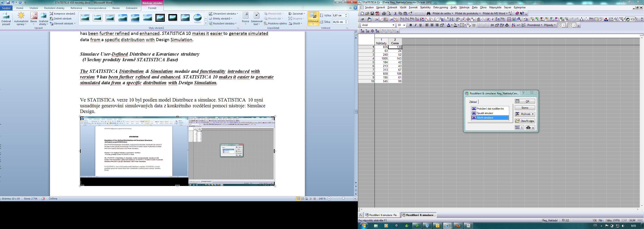Click the Podokno výběru command

coord(275,23)
